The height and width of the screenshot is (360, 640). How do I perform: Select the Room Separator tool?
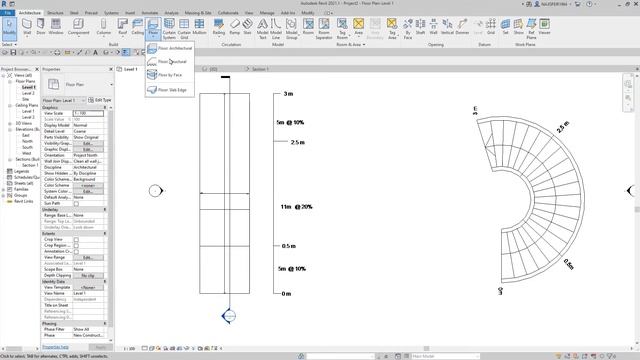tap(324, 29)
